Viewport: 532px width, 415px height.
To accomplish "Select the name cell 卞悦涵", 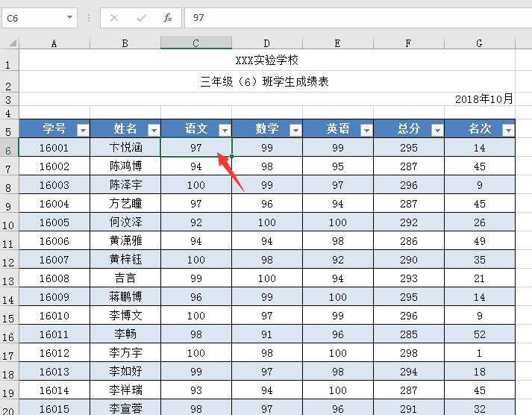I will click(x=125, y=148).
